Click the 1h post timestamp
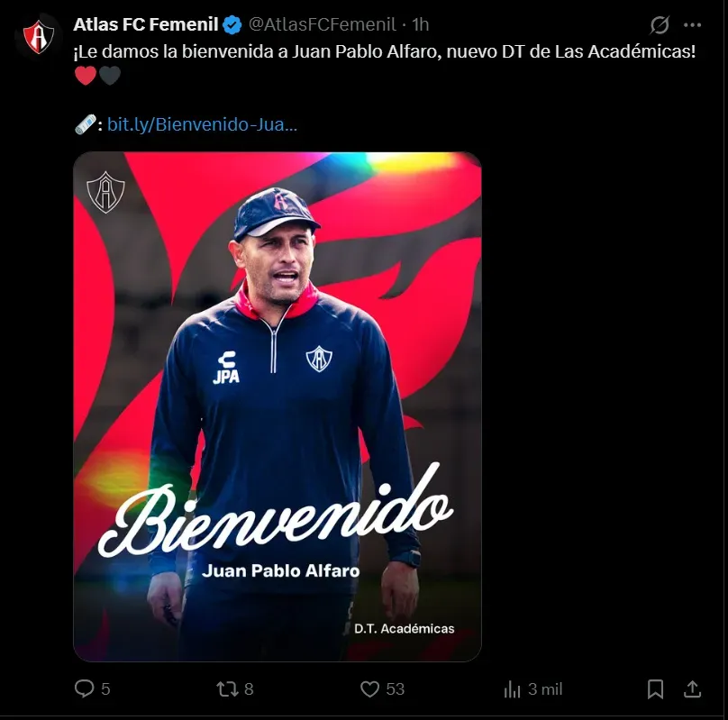Screen dimensions: 728x720 [421, 24]
